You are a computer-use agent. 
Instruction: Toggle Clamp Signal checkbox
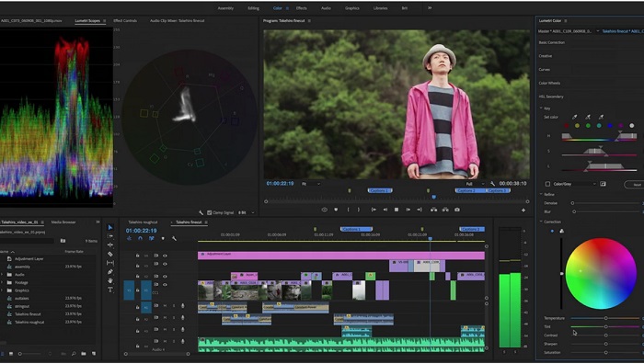point(210,212)
